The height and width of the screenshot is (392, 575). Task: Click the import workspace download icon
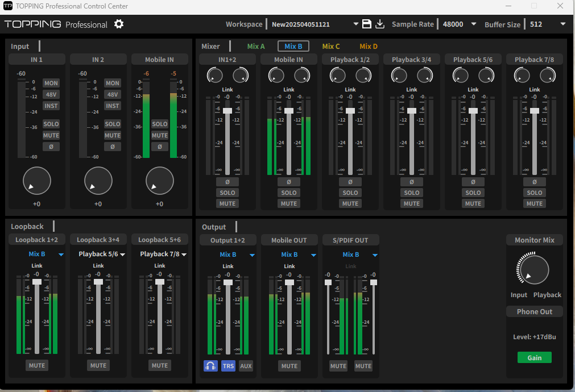click(x=380, y=24)
